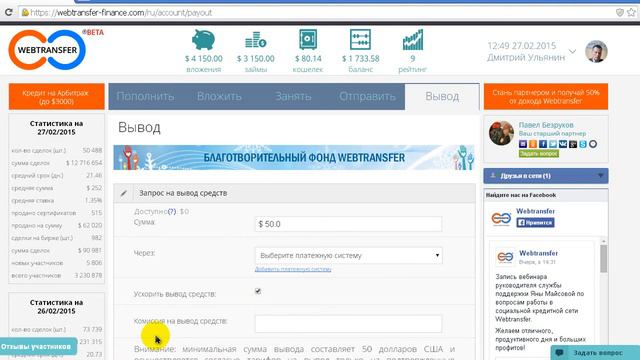Viewport: 640px width, 360px height.
Task: Click the browser reload icon
Action: [x=8, y=12]
